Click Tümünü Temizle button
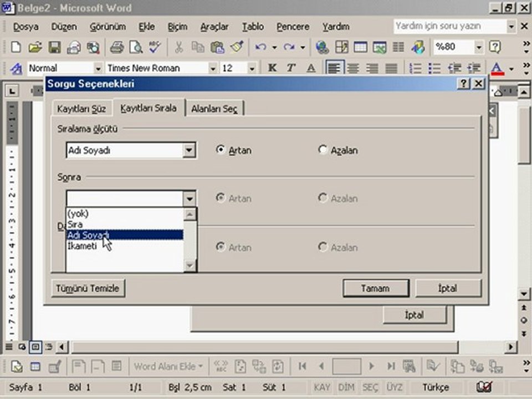This screenshot has width=532, height=399. [x=88, y=288]
